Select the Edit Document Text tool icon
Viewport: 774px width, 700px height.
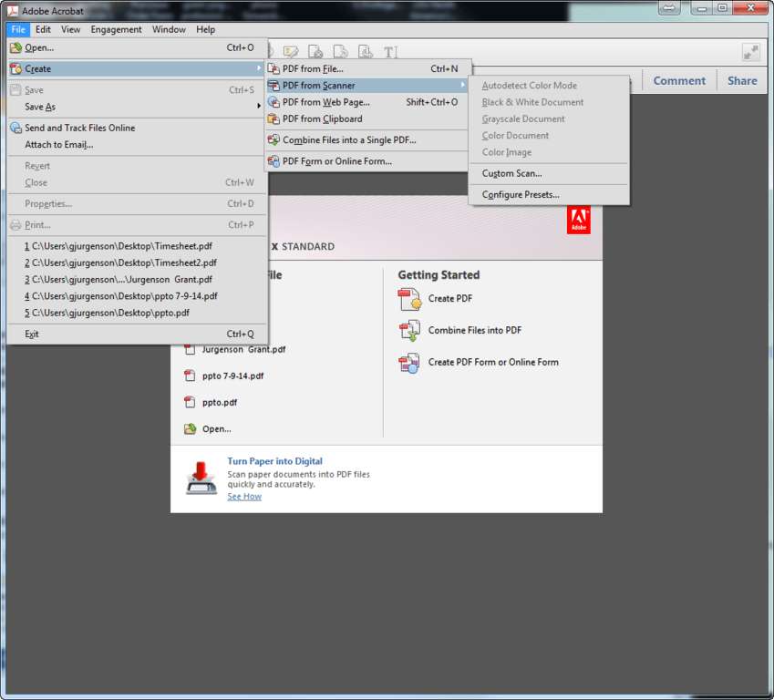point(390,51)
